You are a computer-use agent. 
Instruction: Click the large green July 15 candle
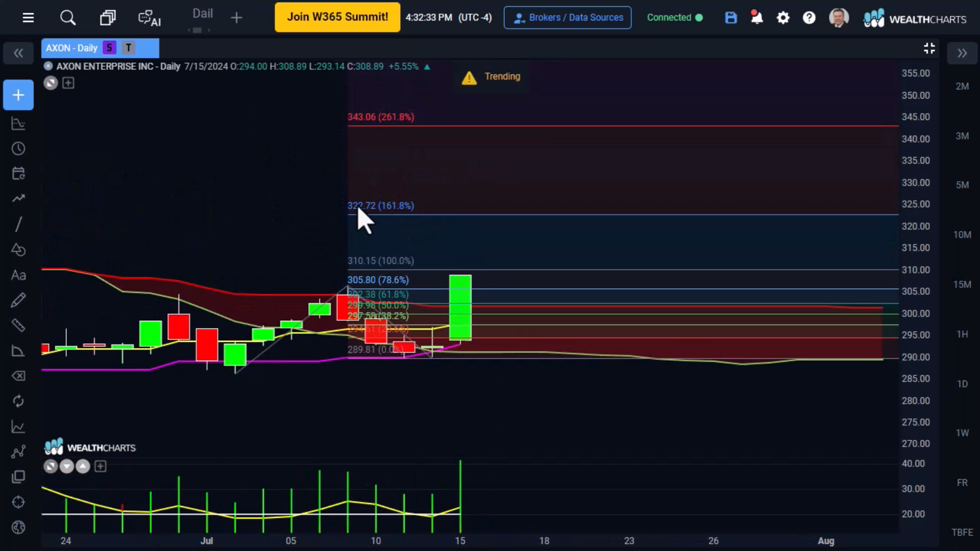coord(460,308)
